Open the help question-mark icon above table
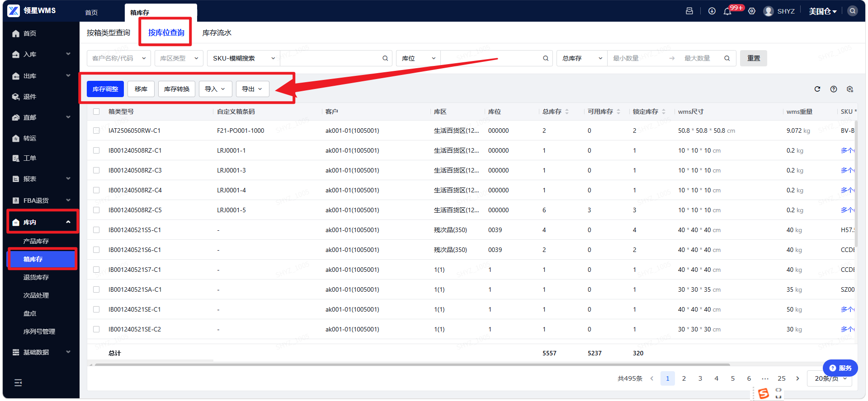The height and width of the screenshot is (401, 868). (x=834, y=89)
